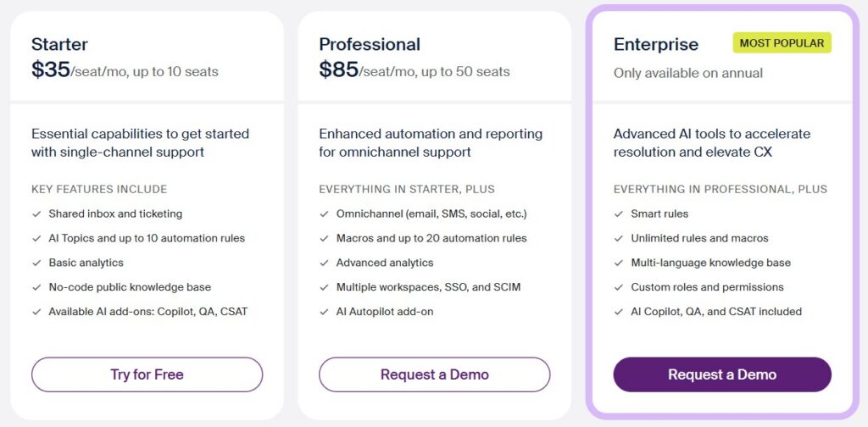
Task: Click the $35 Starter price
Action: tap(51, 70)
